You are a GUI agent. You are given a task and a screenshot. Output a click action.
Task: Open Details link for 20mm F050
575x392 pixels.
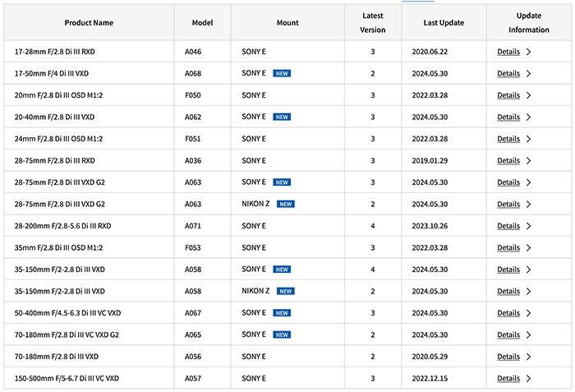tap(508, 95)
